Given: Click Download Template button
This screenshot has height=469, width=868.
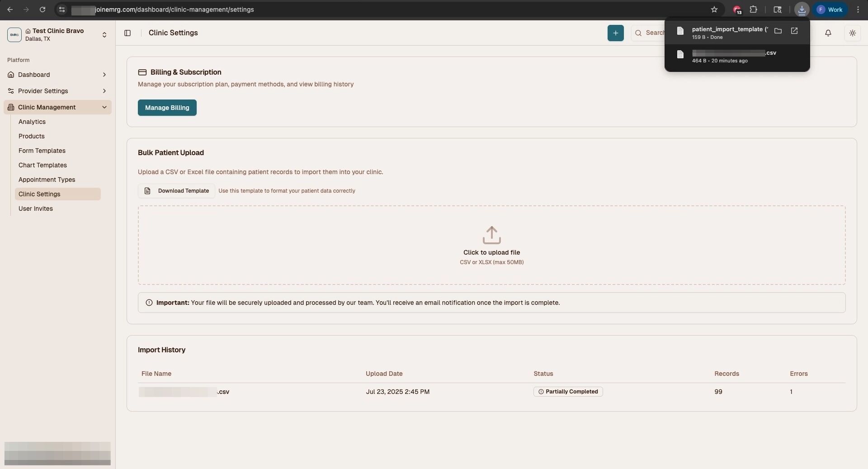Looking at the screenshot, I should 176,191.
